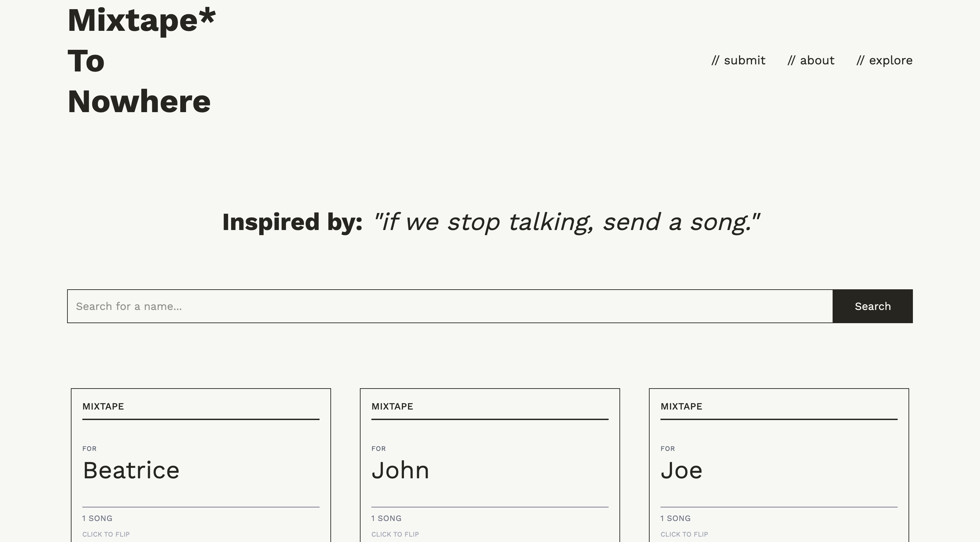The image size is (980, 542).
Task: Click the 1 SONG label on Beatrice card
Action: (97, 518)
